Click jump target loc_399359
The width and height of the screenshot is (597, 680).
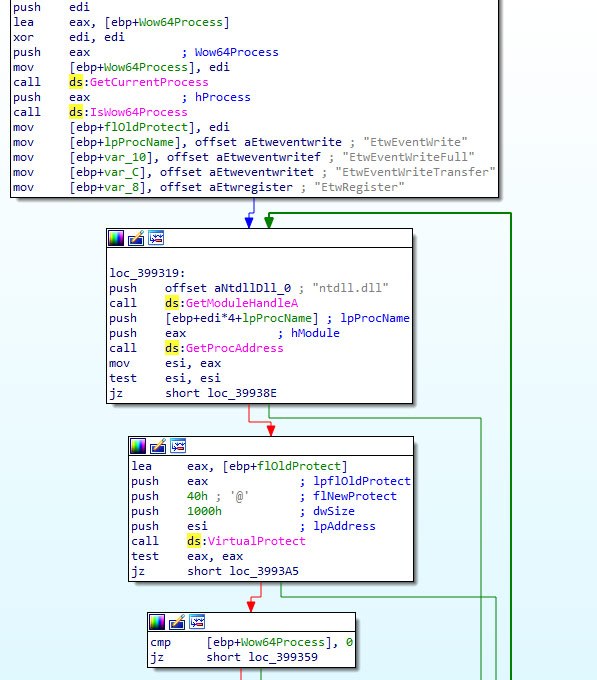pyautogui.click(x=283, y=657)
